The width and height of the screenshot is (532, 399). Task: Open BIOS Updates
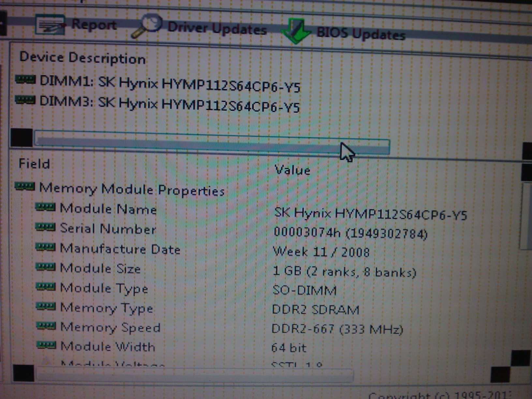click(361, 33)
